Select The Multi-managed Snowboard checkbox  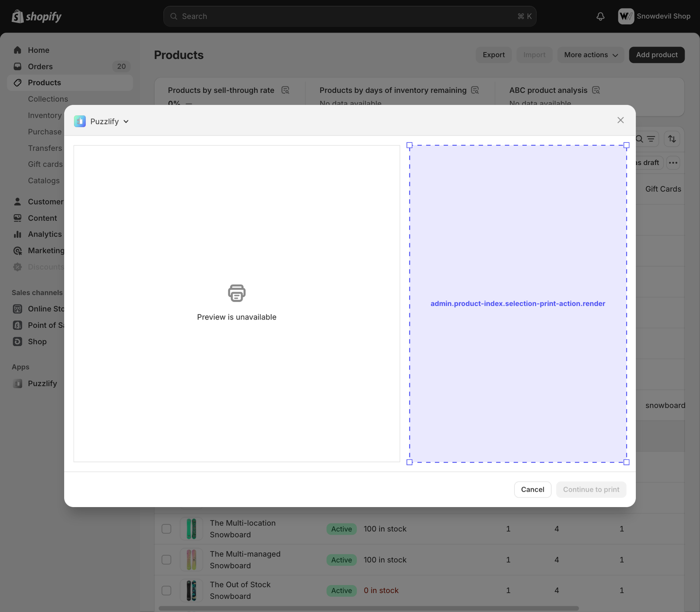pyautogui.click(x=166, y=560)
